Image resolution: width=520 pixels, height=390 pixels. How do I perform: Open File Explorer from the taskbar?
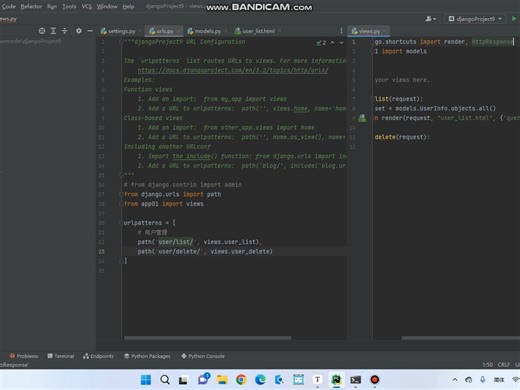[x=222, y=380]
